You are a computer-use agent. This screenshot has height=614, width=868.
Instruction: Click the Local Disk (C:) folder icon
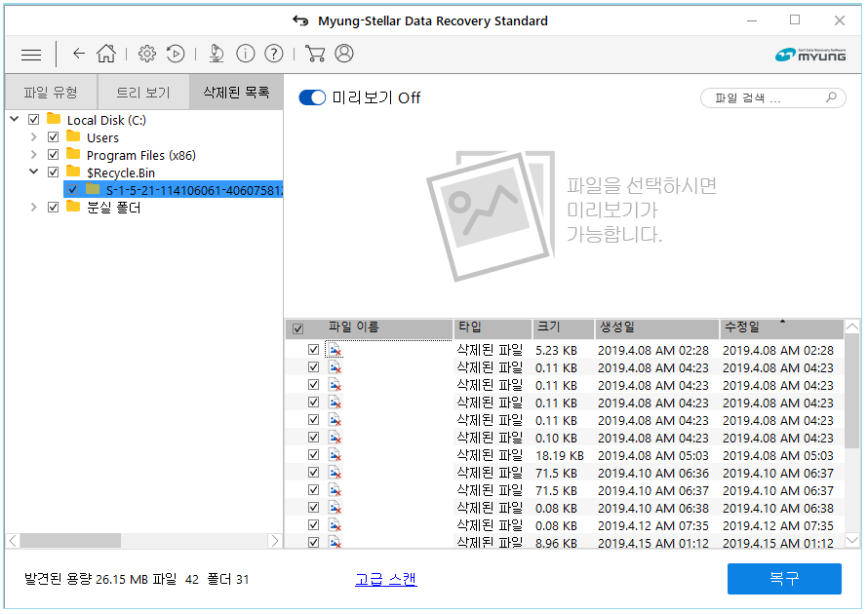coord(54,119)
